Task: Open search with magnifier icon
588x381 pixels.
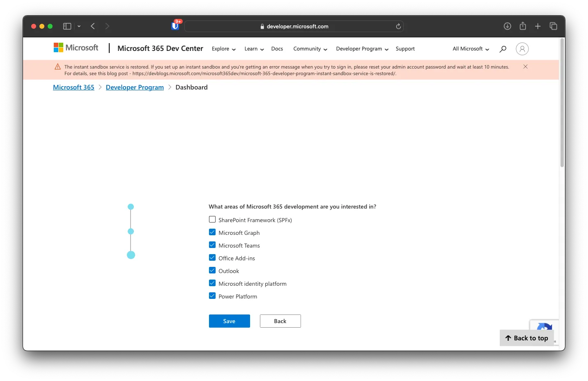Action: pos(503,49)
